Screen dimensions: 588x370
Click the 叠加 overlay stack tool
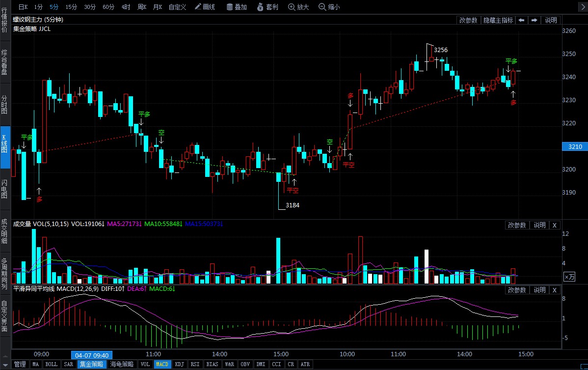click(237, 7)
